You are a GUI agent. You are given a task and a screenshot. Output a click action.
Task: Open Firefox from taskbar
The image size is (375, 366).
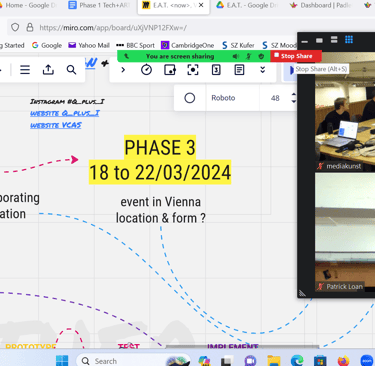(343, 361)
